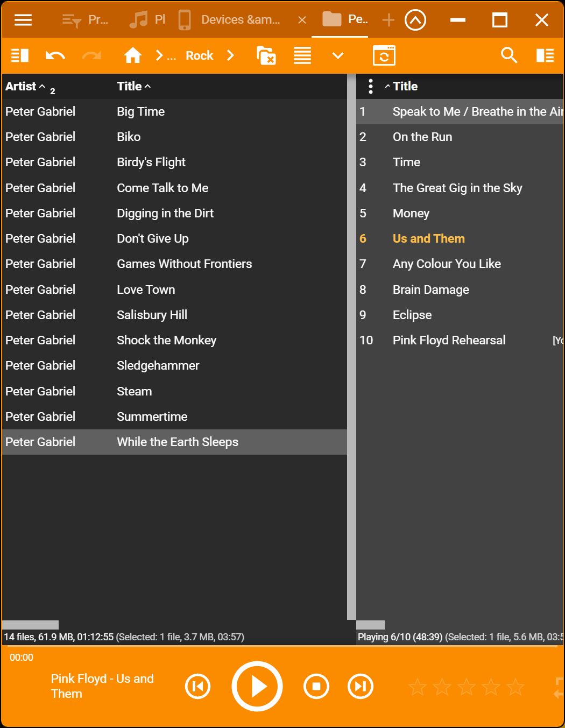Sort the file list by Artist column
The image size is (565, 728).
pos(22,86)
